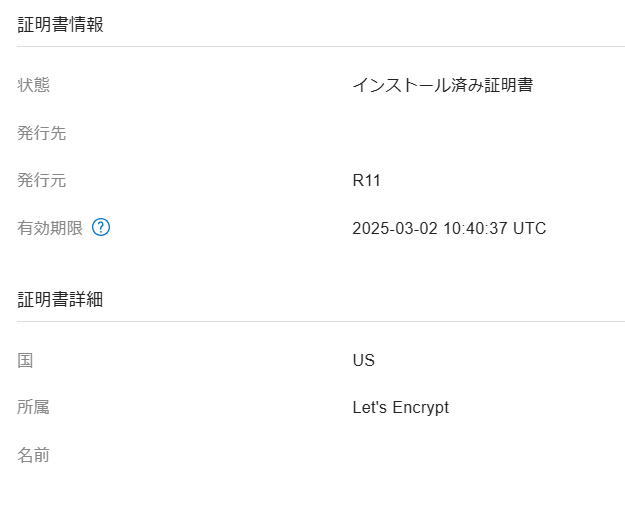
Task: Select the R11 issuer value
Action: click(366, 181)
